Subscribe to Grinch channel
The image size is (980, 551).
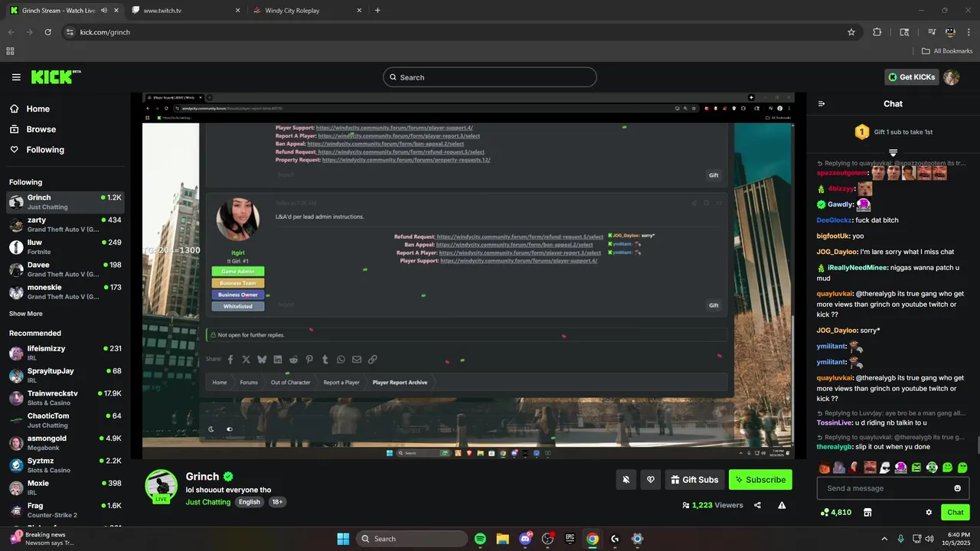pos(760,480)
